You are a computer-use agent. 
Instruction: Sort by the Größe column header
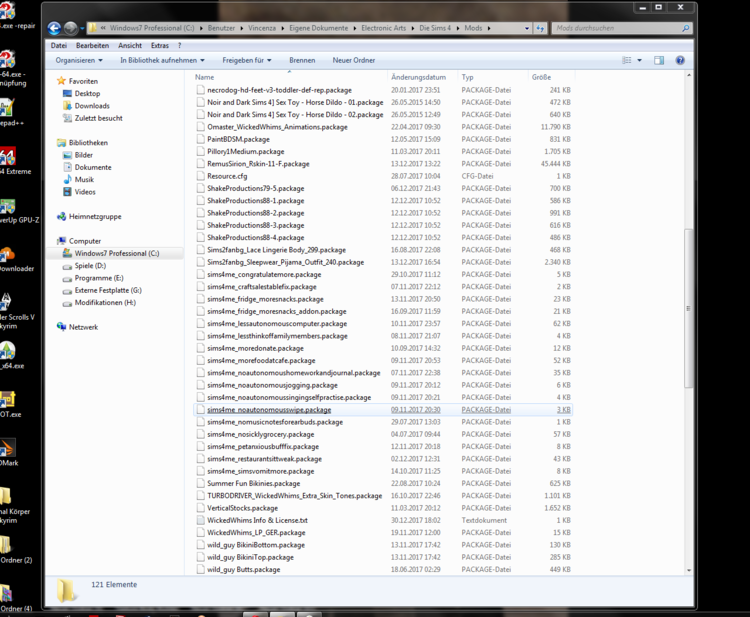coord(551,77)
